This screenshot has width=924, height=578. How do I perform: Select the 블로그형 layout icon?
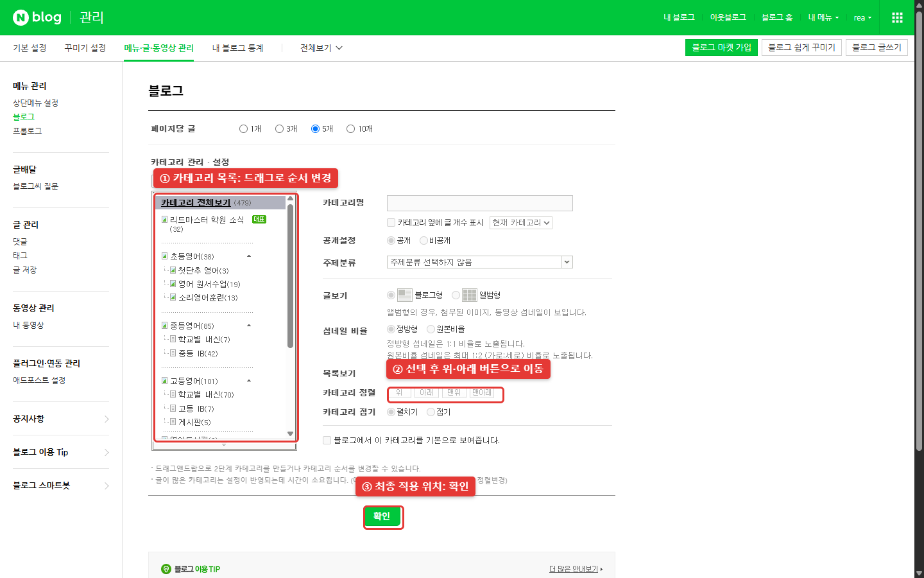click(405, 295)
